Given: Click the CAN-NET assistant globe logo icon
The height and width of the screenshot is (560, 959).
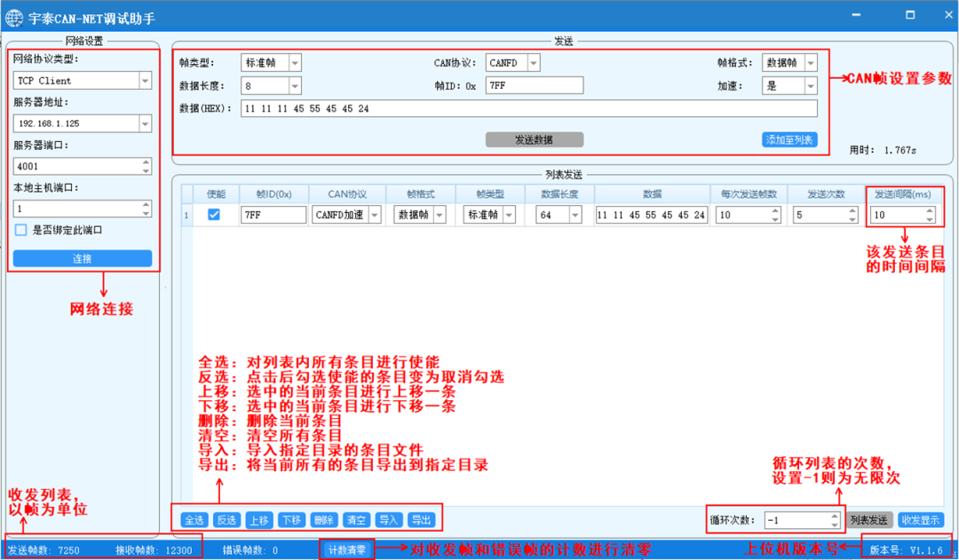Looking at the screenshot, I should click(x=12, y=12).
